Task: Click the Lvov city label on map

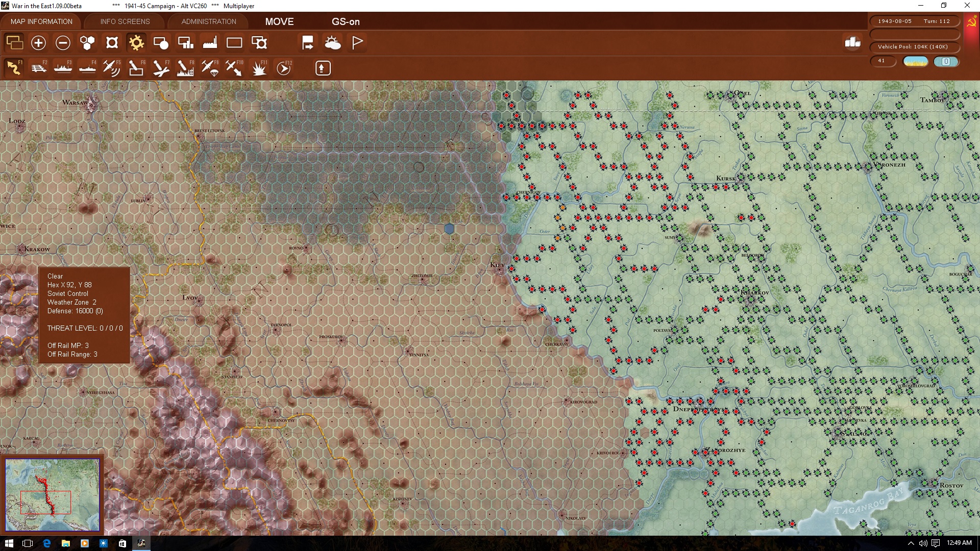Action: [190, 297]
